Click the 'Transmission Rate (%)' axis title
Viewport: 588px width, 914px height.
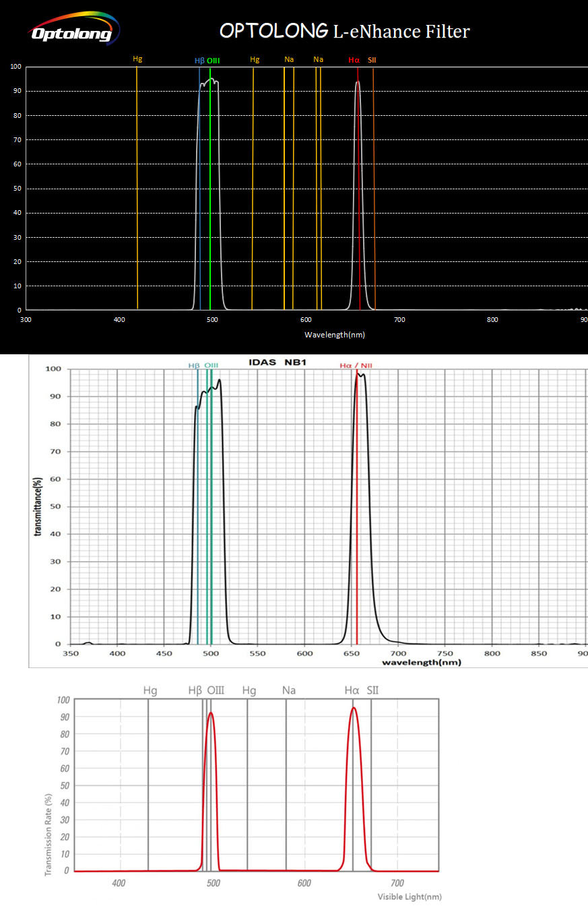click(x=49, y=833)
